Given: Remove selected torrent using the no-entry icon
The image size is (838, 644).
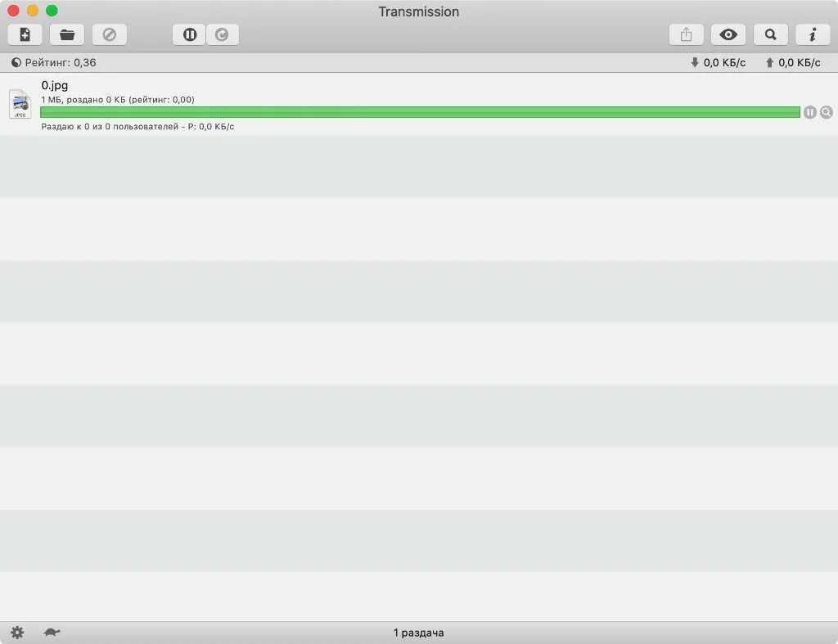Looking at the screenshot, I should pyautogui.click(x=110, y=34).
